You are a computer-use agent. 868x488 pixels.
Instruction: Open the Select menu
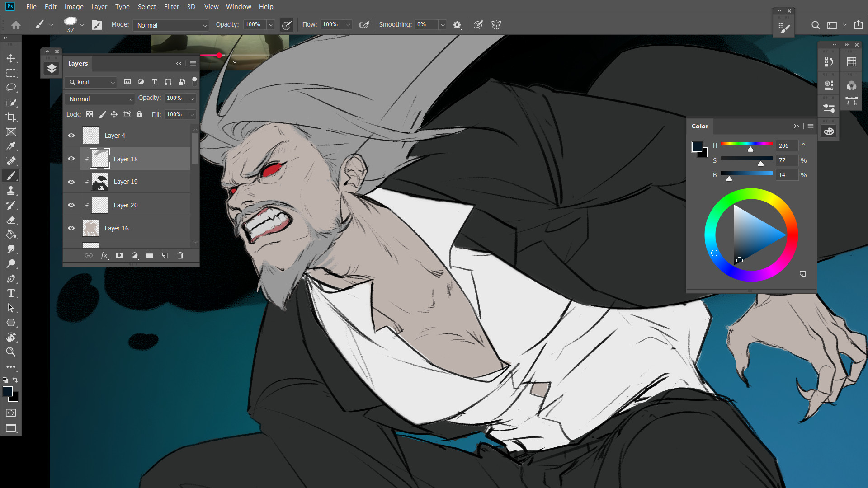click(x=146, y=7)
